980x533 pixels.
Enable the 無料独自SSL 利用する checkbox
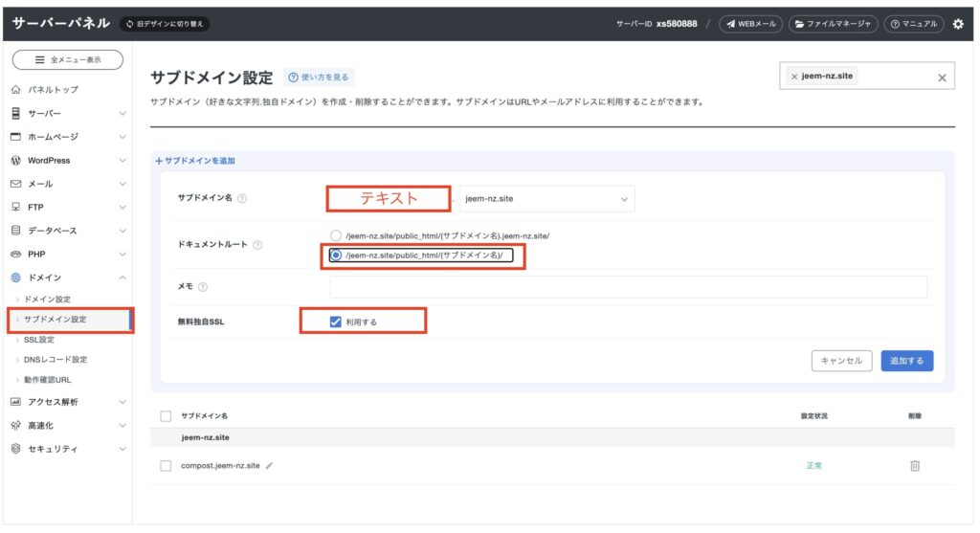click(335, 322)
